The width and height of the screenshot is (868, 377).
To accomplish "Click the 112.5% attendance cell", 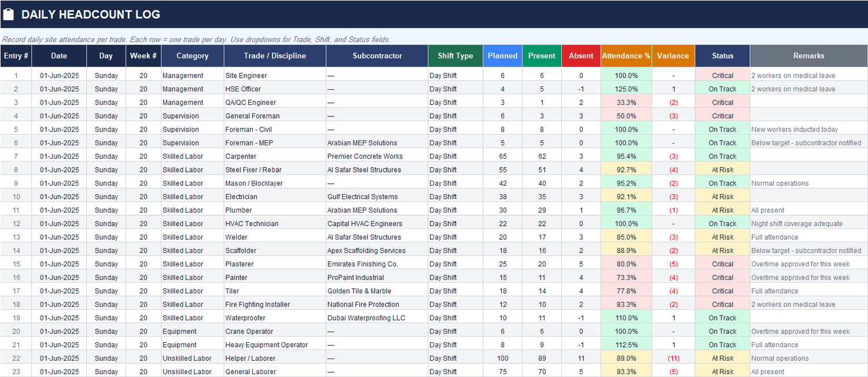I will (626, 345).
